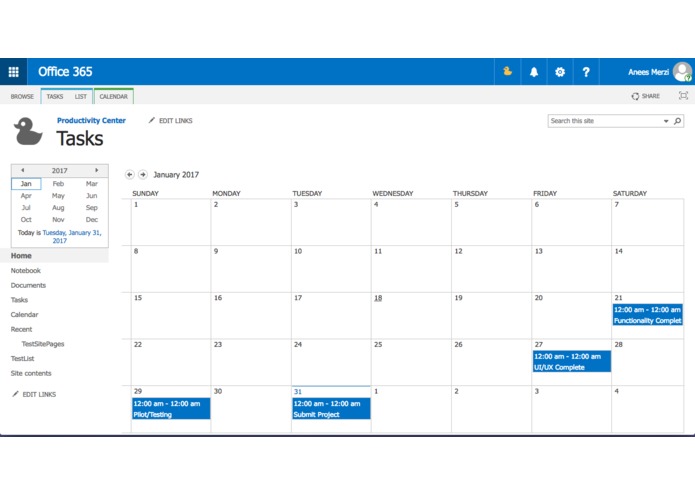Open TestList in the left navigation

pos(23,358)
